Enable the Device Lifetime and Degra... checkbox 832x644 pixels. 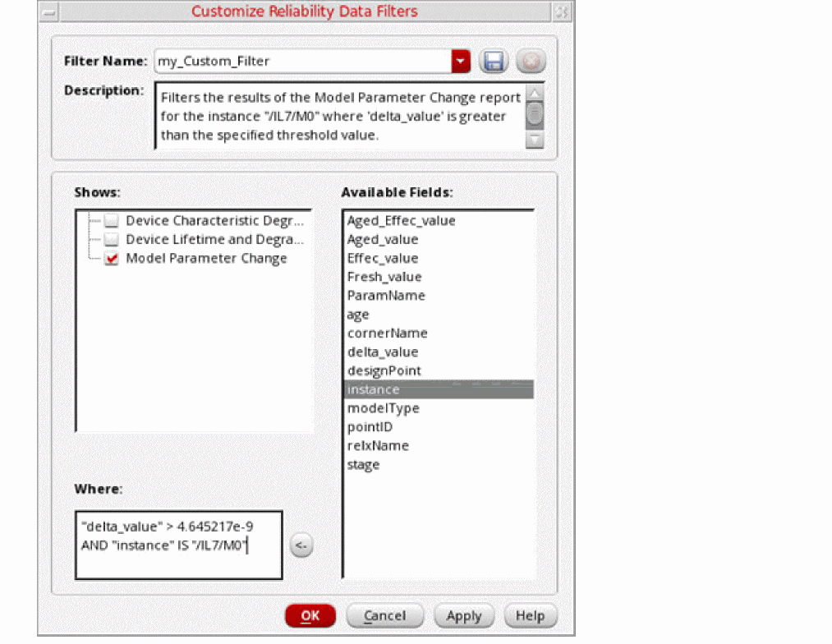click(x=112, y=240)
